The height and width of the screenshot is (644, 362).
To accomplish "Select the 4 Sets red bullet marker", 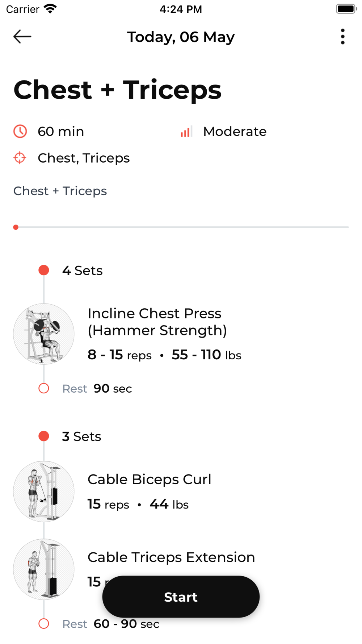I will click(x=44, y=270).
